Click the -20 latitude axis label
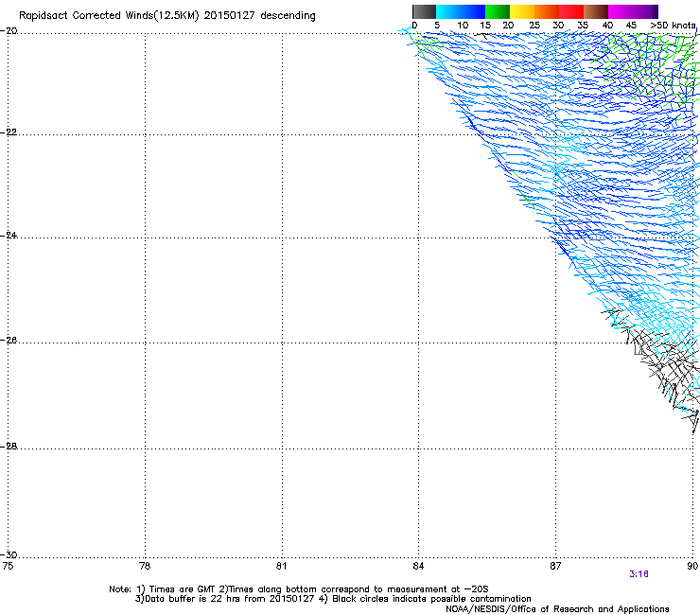This screenshot has width=700, height=615. 9,31
